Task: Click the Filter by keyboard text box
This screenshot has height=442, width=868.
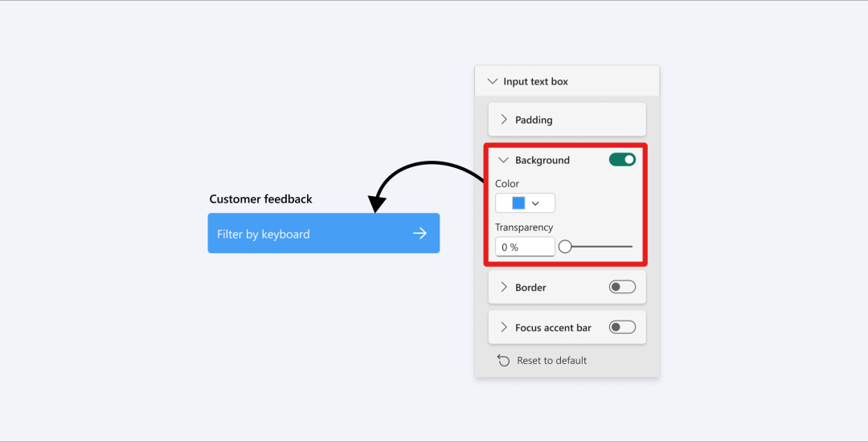Action: 323,233
